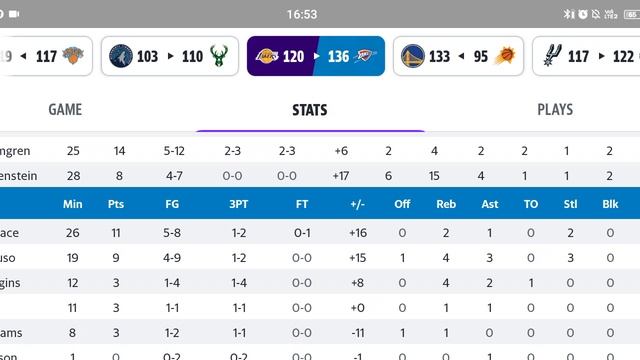Tap the Bucks deer logo
This screenshot has width=640, height=360.
pos(219,56)
